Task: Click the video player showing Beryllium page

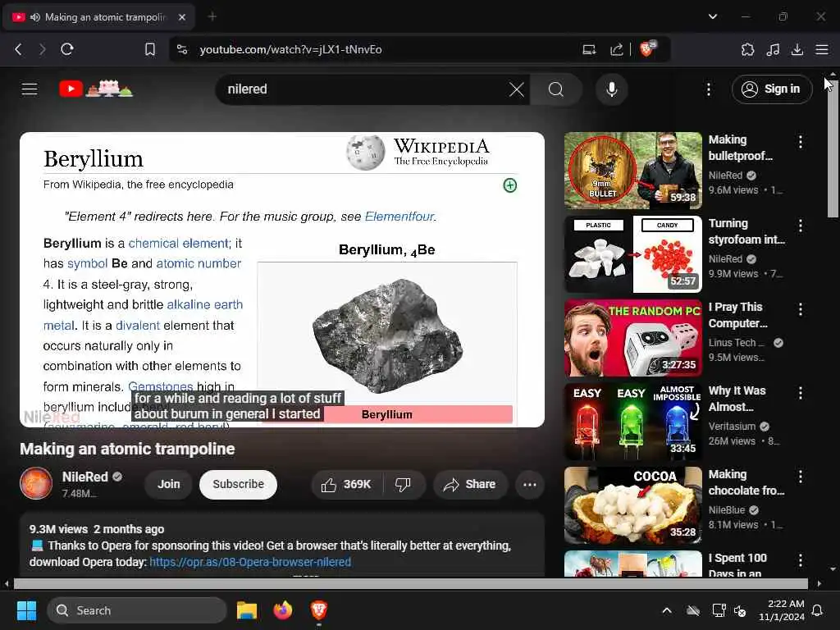Action: [282, 279]
